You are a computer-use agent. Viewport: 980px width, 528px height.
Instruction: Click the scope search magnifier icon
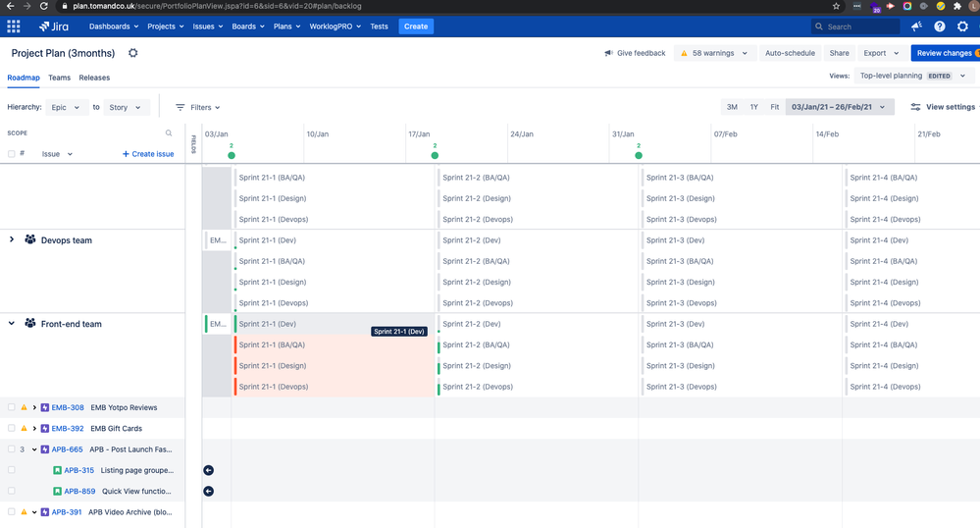[169, 132]
